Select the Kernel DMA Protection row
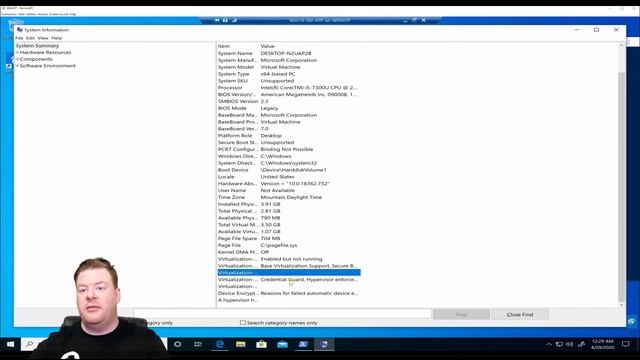640x360 pixels. 289,252
